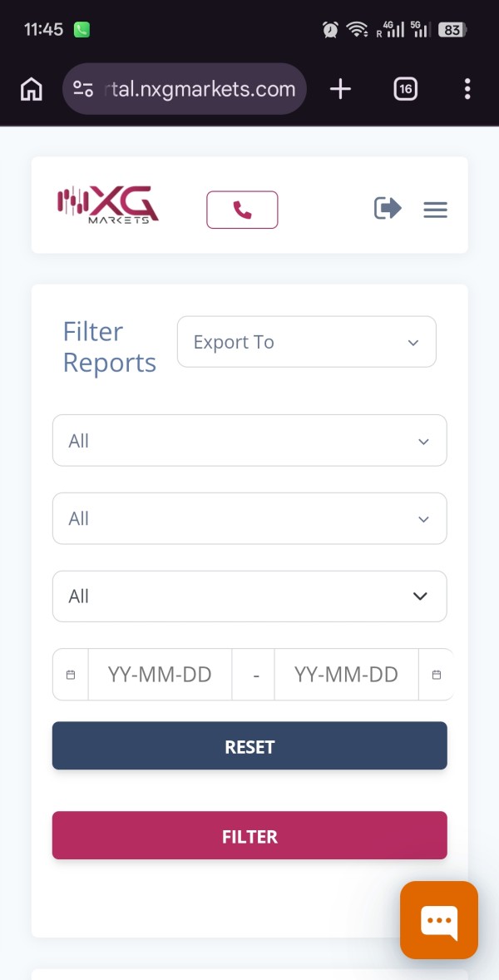Tap the phone call icon button
Viewport: 499px width, 980px height.
tap(242, 210)
